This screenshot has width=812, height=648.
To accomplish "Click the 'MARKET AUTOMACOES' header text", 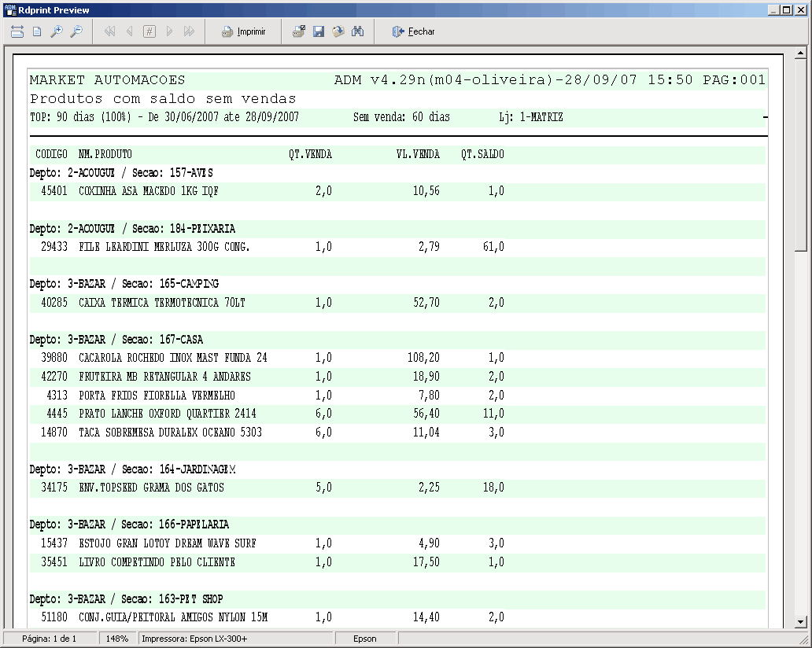I will click(x=107, y=79).
